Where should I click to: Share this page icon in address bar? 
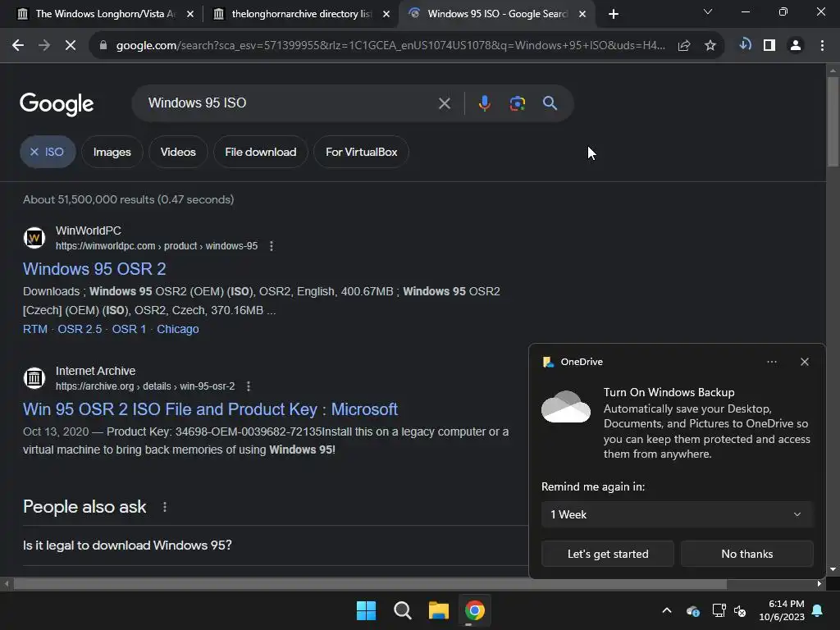pyautogui.click(x=683, y=46)
